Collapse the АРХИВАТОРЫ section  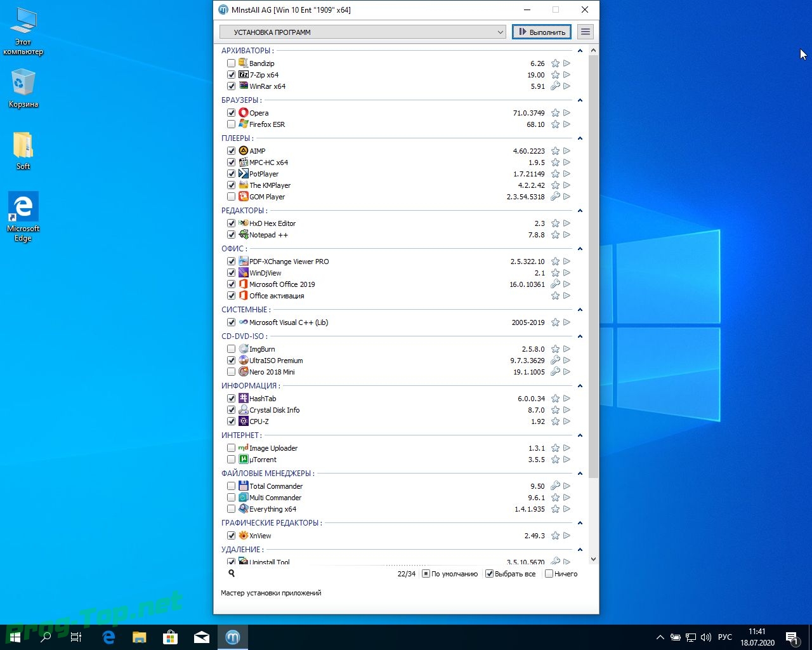click(x=580, y=51)
